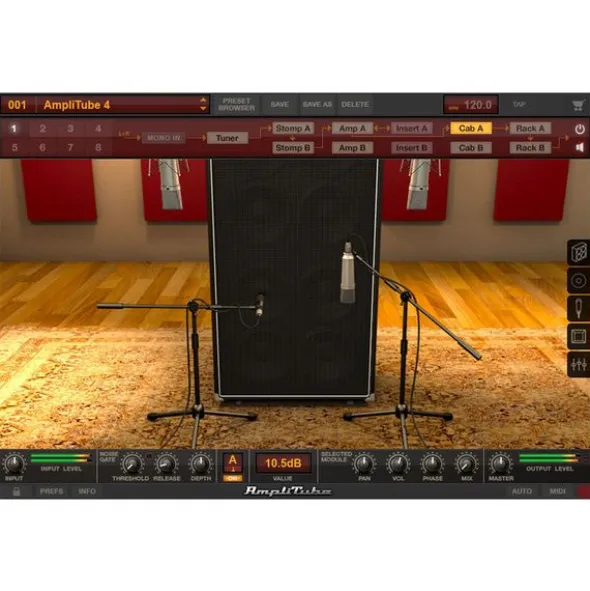This screenshot has height=591, width=590.
Task: Select chain routing preset 6
Action: click(x=43, y=147)
